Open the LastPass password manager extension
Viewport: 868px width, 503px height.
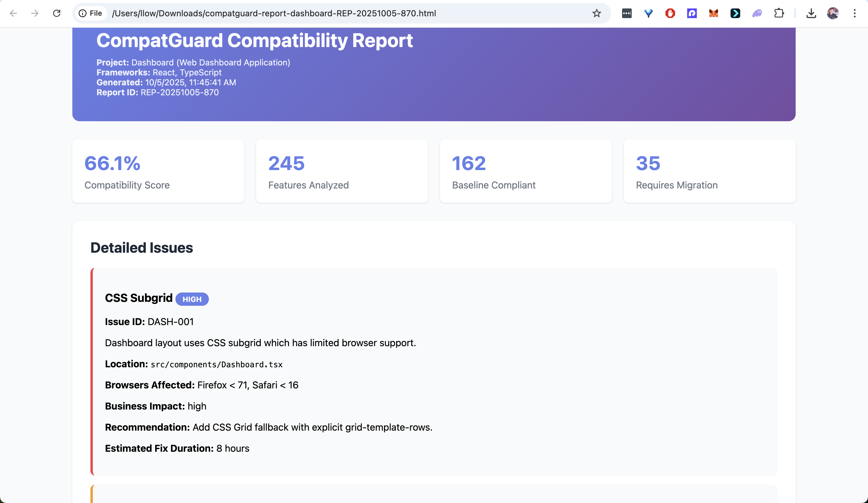pyautogui.click(x=627, y=14)
